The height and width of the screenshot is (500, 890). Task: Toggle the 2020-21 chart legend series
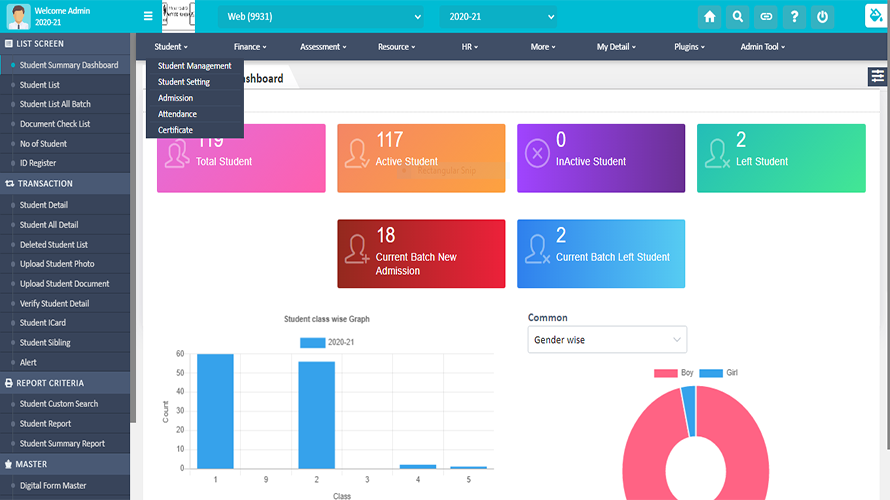click(x=327, y=342)
